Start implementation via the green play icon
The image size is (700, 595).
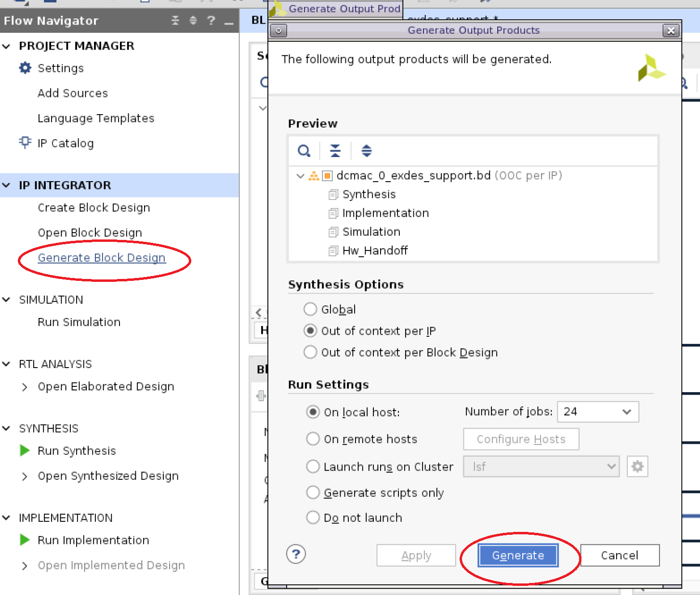[x=24, y=540]
